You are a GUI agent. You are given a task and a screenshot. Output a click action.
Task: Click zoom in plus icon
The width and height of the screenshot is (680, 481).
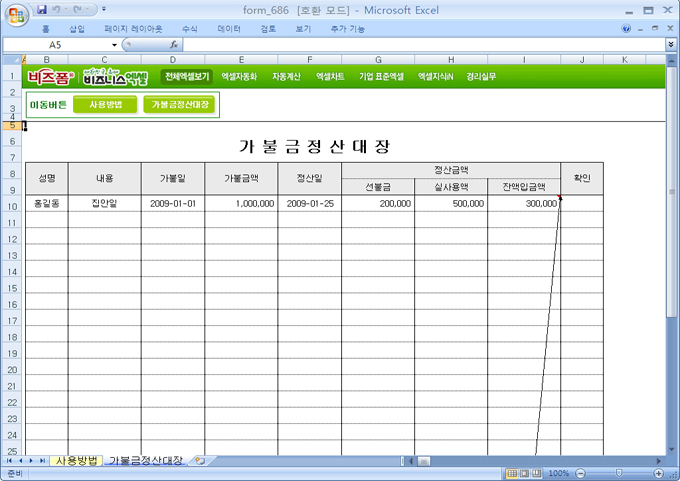pyautogui.click(x=659, y=473)
